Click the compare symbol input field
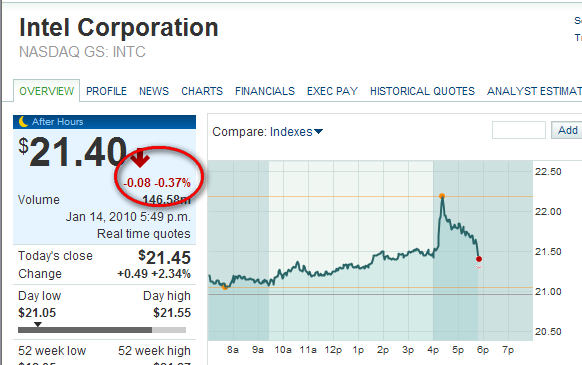Image resolution: width=582 pixels, height=365 pixels. point(519,130)
